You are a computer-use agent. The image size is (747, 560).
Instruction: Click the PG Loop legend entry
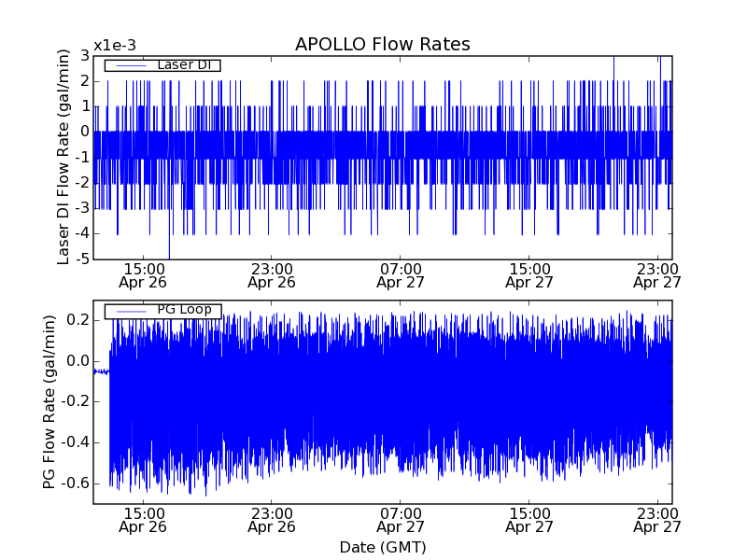163,310
